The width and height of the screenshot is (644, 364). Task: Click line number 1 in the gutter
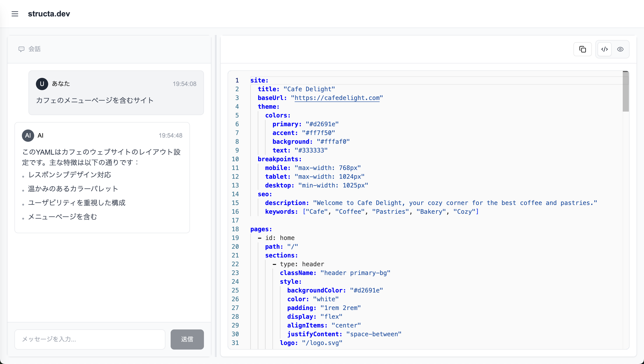[237, 80]
